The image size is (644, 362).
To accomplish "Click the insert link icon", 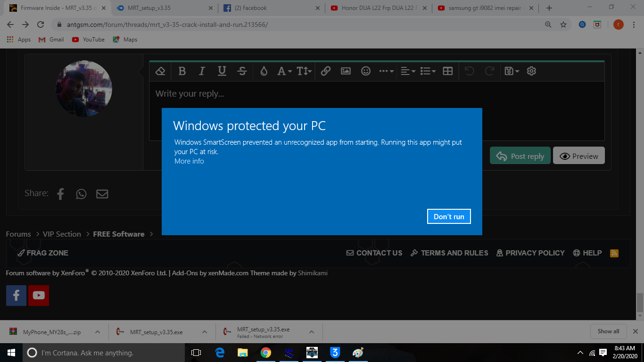I will (x=325, y=71).
